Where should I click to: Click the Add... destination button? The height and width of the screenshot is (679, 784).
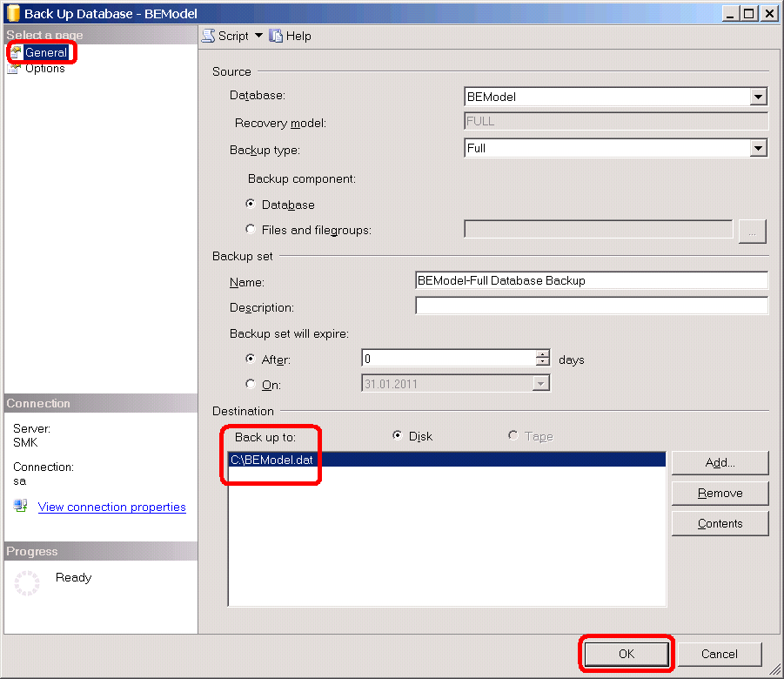tap(720, 462)
